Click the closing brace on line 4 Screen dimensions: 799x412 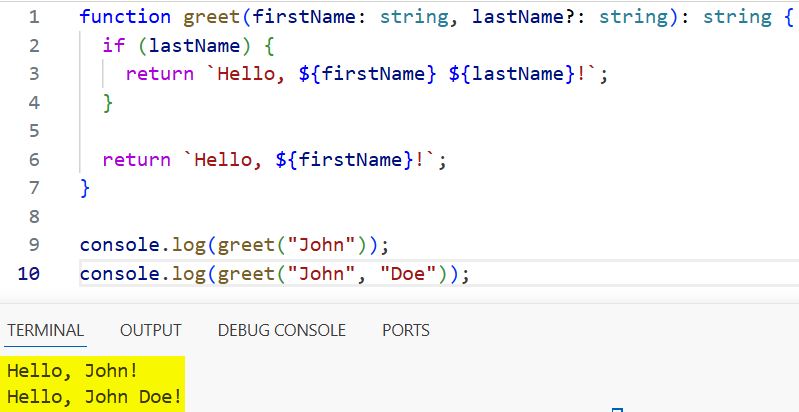pos(108,103)
